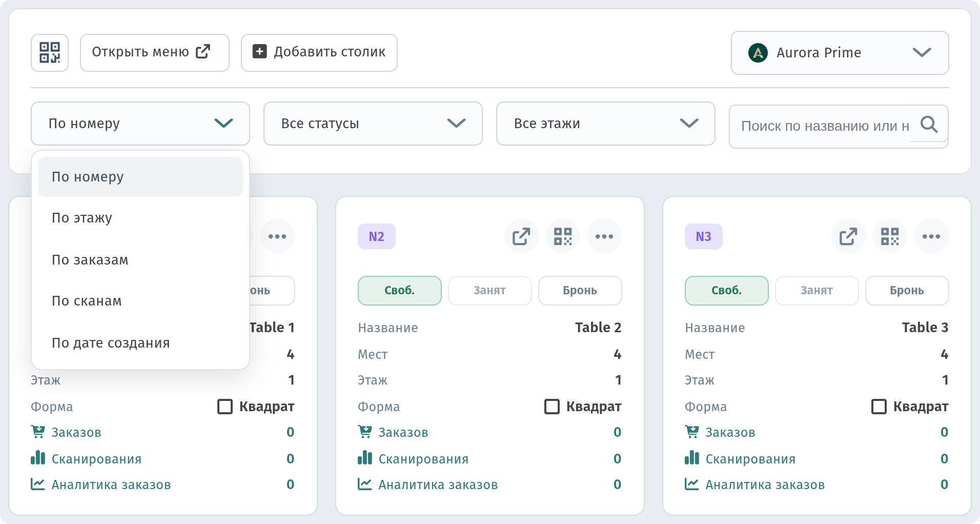Set table N2 status to Бронь

click(x=580, y=291)
